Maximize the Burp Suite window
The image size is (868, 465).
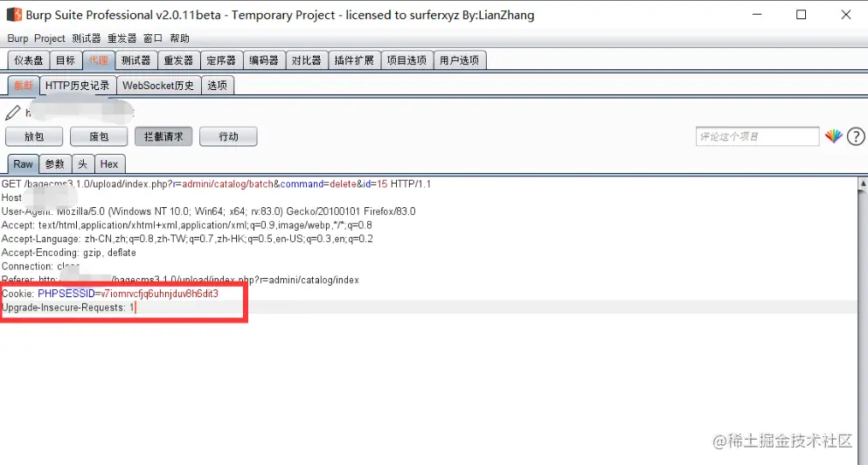click(801, 15)
